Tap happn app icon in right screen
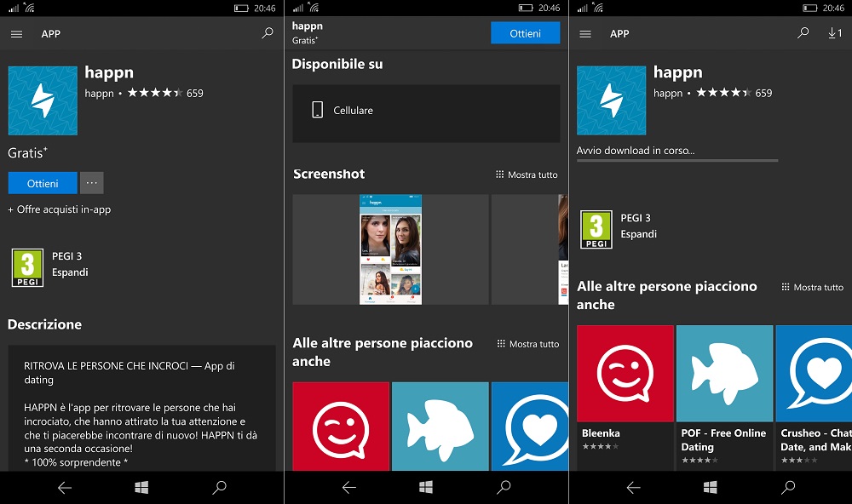 coord(611,100)
